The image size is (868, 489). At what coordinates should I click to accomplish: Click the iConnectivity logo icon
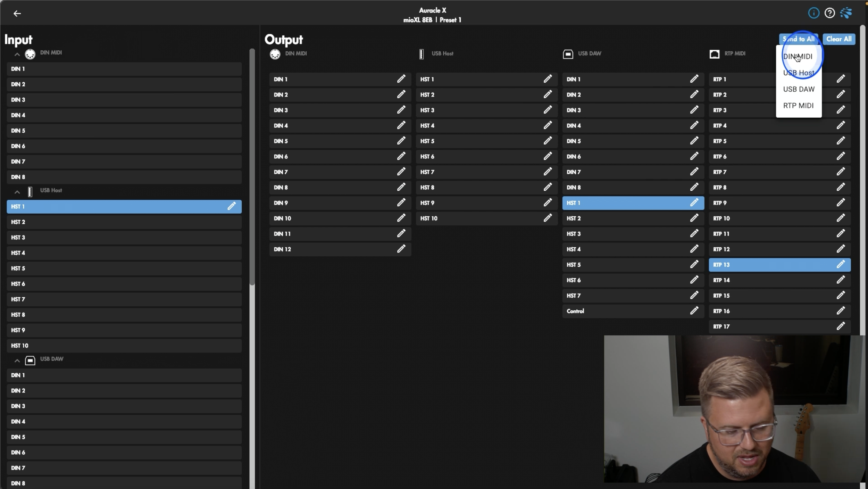coord(846,13)
